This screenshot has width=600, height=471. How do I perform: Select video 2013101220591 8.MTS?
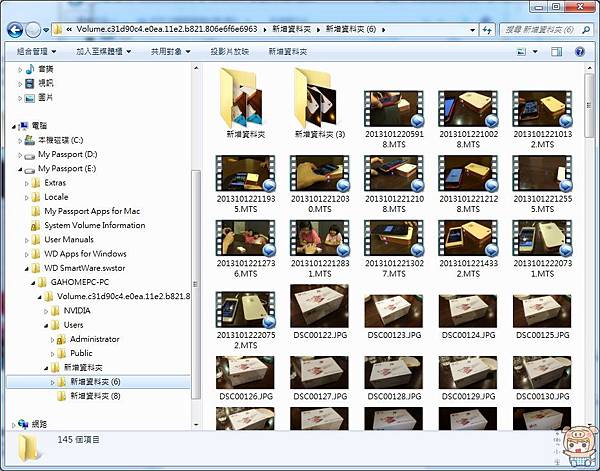(x=394, y=119)
